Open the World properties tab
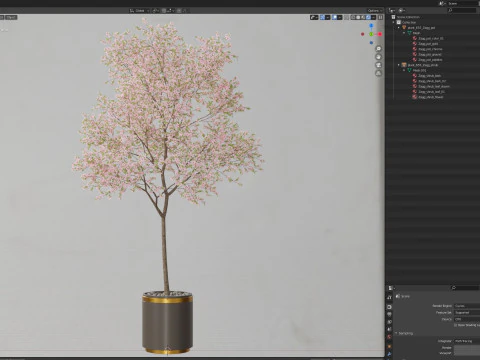480x360 pixels. pyautogui.click(x=389, y=337)
